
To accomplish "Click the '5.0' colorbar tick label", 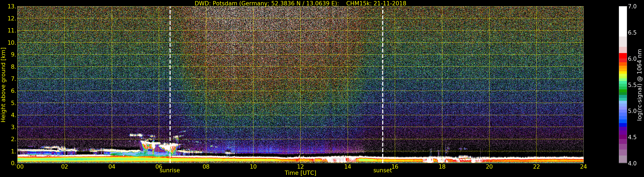I will [x=632, y=111].
